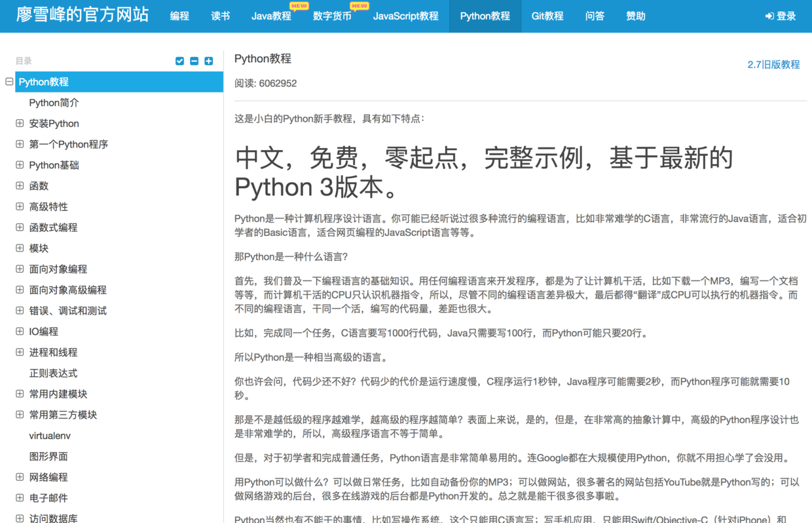Viewport: 812px width, 523px height.
Task: Open 访问数据库 chapter link
Action: (53, 518)
